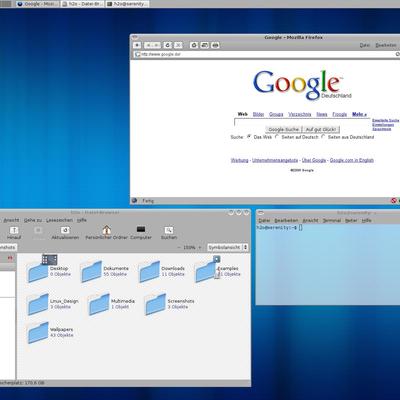Screen dimensions: 400x400
Task: Open Lesezeichen menu in file browser
Action: tap(59, 220)
